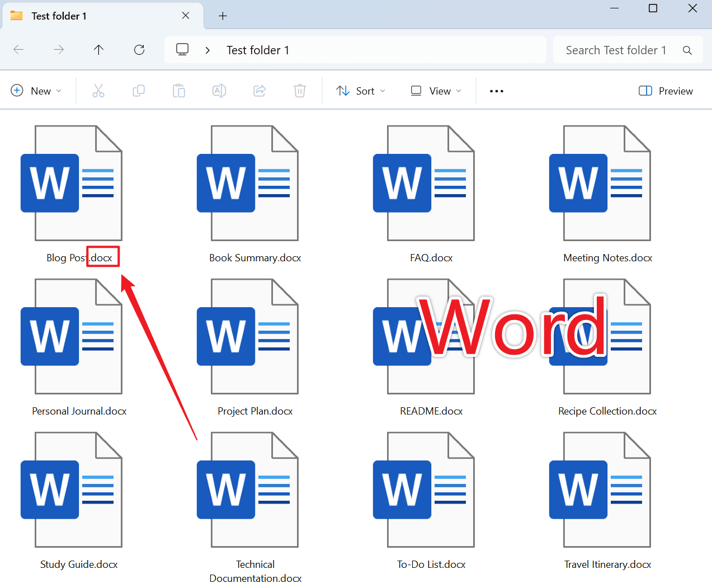
Task: Maximize the File Explorer window
Action: [x=653, y=8]
